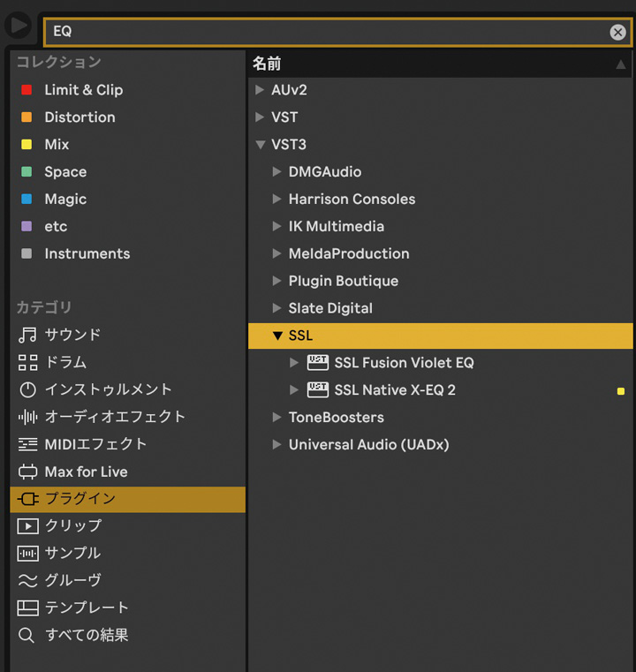636x672 pixels.
Task: Expand the Slate Digital folder
Action: [x=276, y=308]
